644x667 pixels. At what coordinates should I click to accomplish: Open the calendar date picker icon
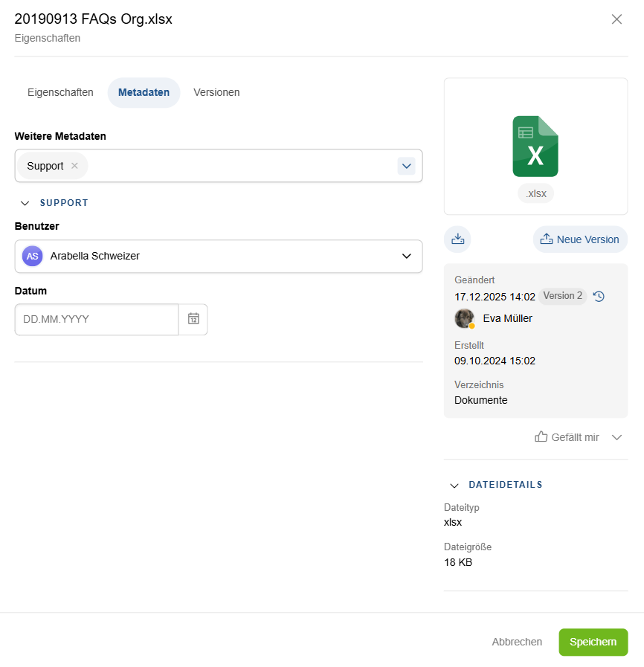[193, 319]
